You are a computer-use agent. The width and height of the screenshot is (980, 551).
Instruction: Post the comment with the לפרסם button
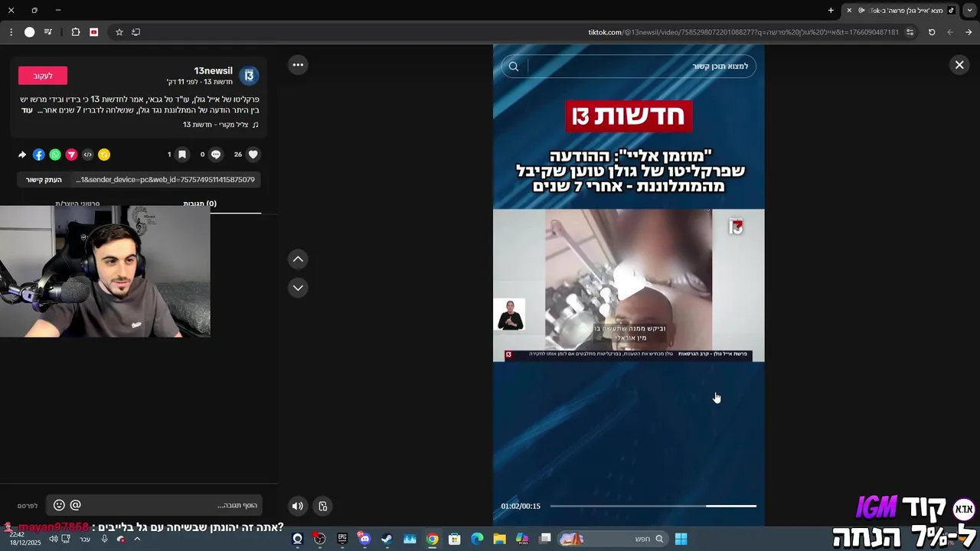click(28, 506)
